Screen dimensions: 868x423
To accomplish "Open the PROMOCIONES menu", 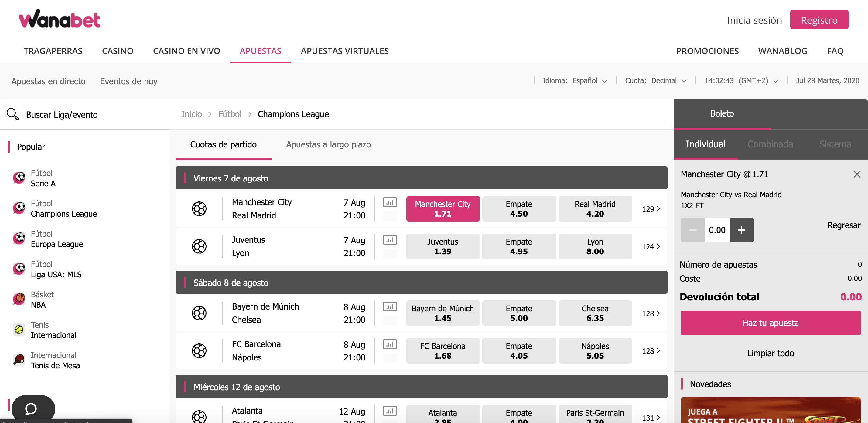I will coord(707,51).
